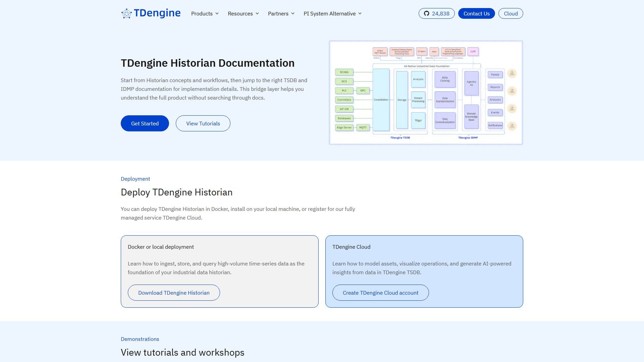Click Download TDengine Historian
644x362 pixels.
(174, 293)
